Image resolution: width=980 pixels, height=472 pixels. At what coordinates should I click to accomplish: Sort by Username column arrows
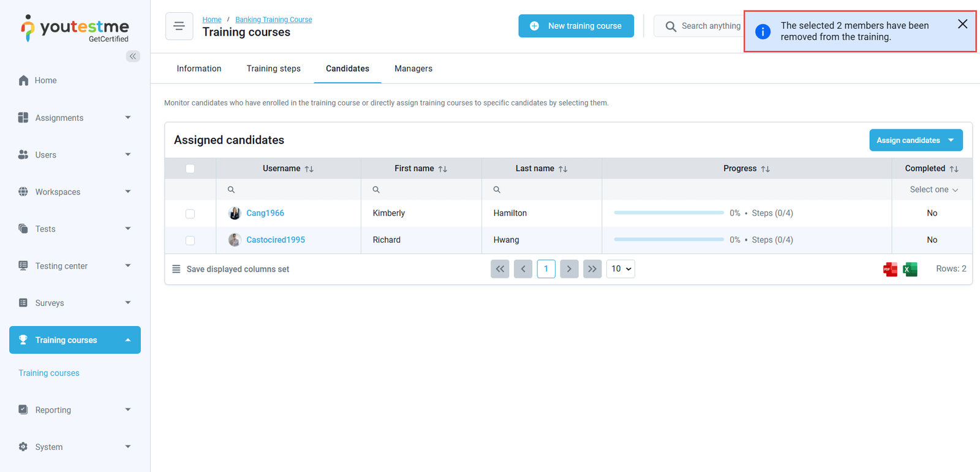[309, 169]
